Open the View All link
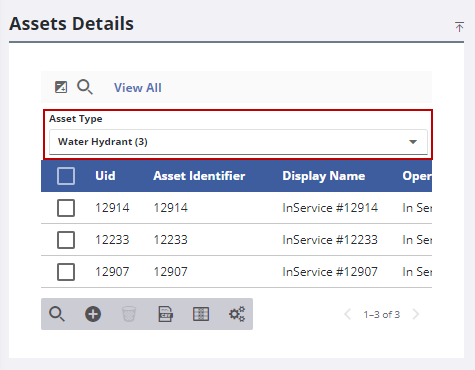 point(138,88)
